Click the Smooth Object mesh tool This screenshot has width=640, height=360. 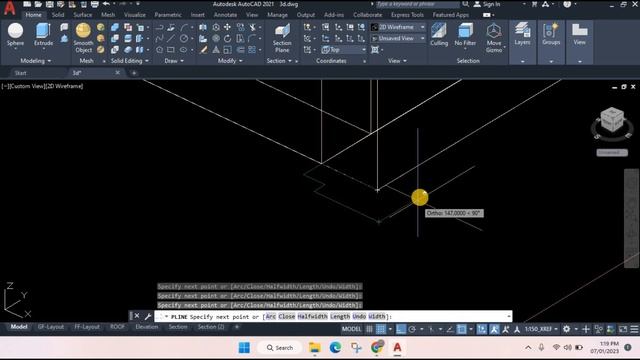point(83,38)
